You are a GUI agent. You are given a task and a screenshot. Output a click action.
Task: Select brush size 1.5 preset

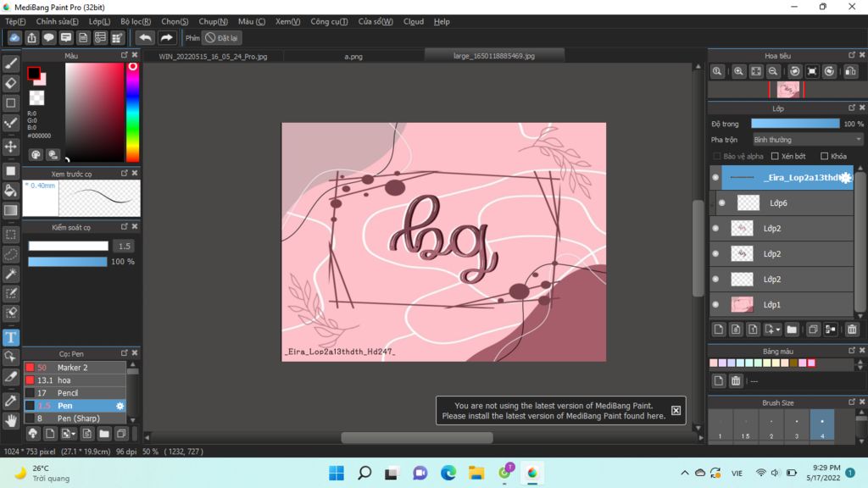point(746,425)
